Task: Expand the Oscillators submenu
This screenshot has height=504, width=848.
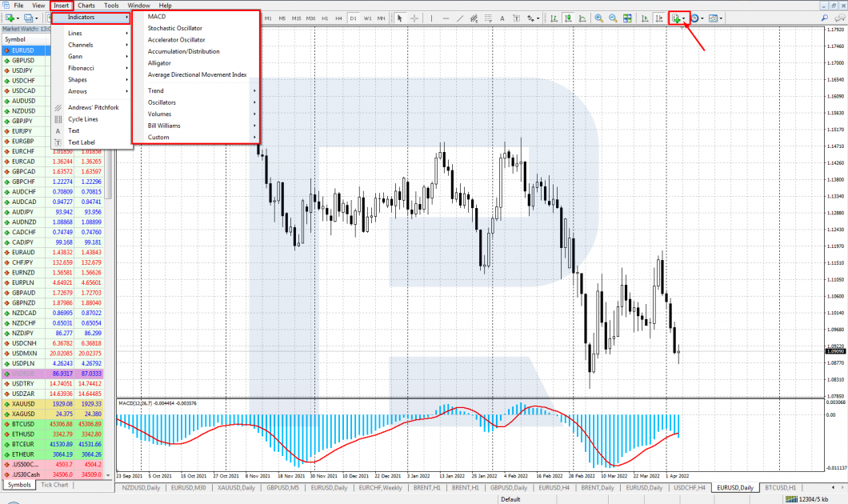Action: point(196,102)
